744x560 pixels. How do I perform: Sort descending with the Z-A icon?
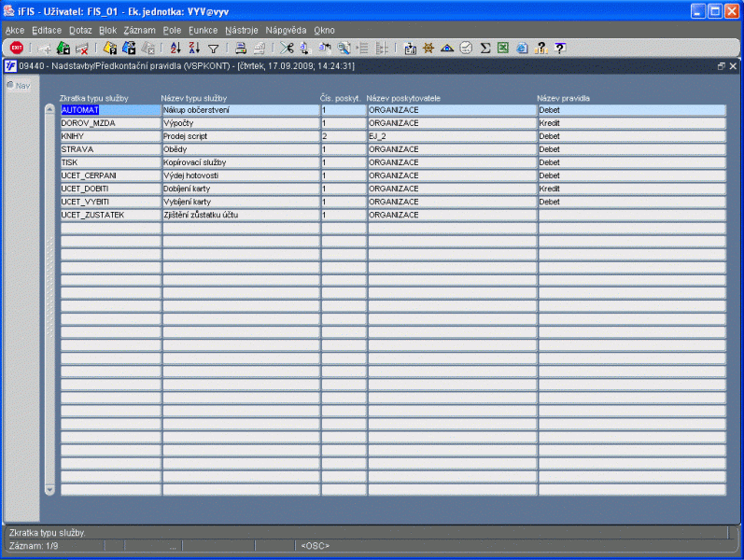tap(194, 48)
